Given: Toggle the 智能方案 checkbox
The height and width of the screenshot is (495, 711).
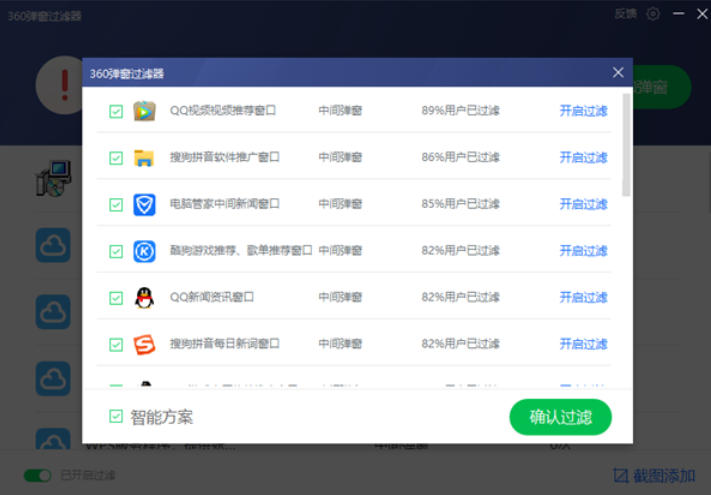Looking at the screenshot, I should coord(116,416).
